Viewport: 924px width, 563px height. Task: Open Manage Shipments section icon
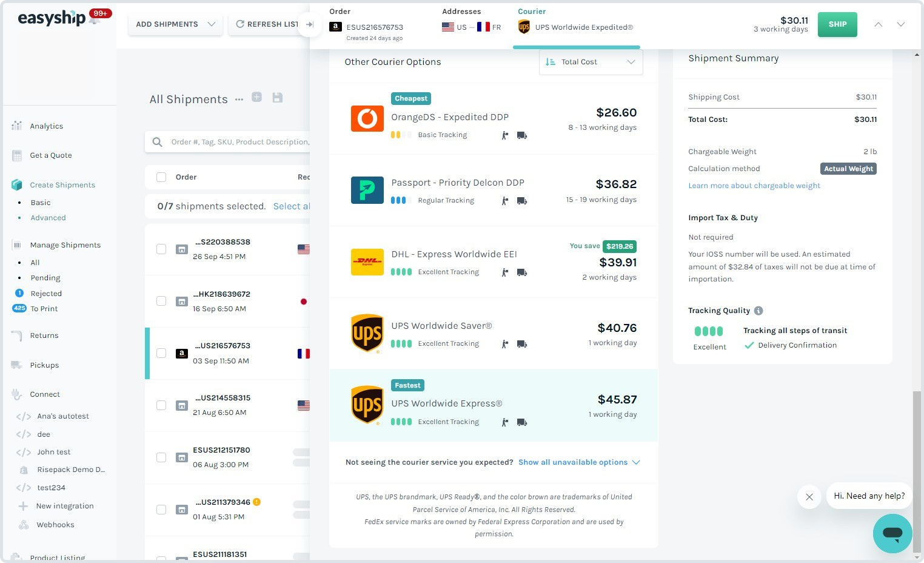[x=17, y=245]
